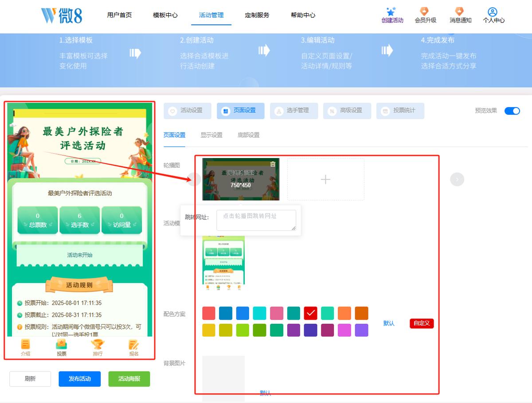Image resolution: width=532 pixels, height=403 pixels.
Task: Click the 访问量 stat card in preview
Action: pos(122,220)
